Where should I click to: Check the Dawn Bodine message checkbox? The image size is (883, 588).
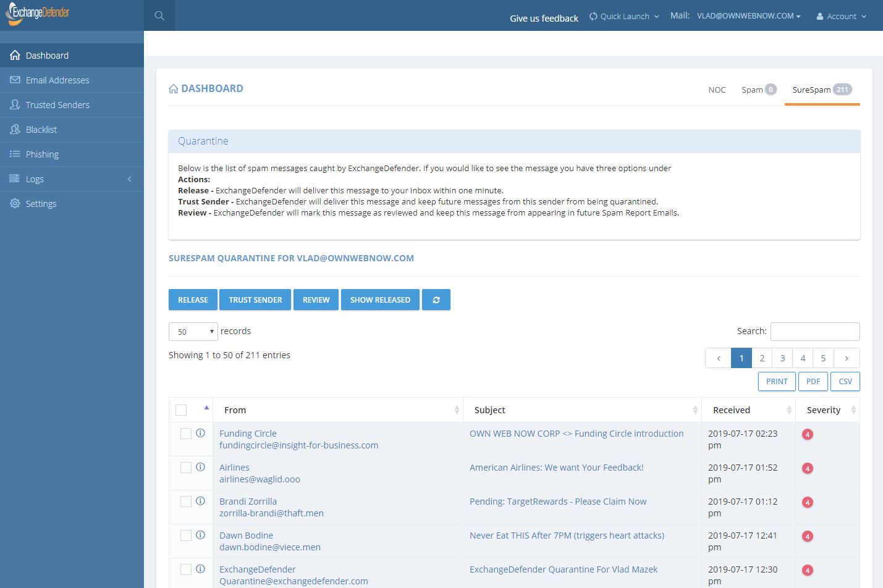tap(185, 535)
